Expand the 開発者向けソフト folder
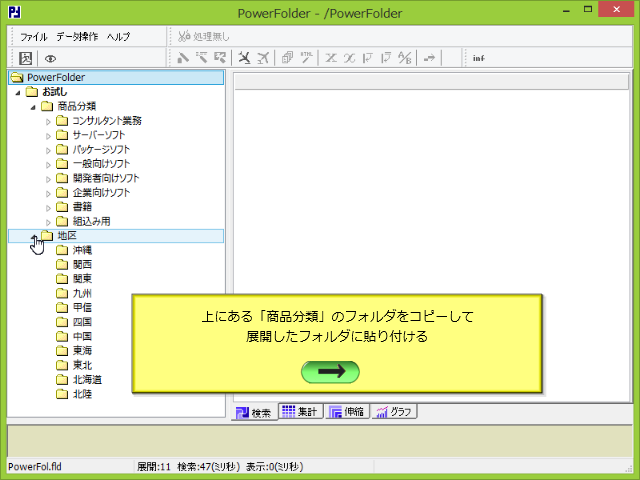 [48, 179]
